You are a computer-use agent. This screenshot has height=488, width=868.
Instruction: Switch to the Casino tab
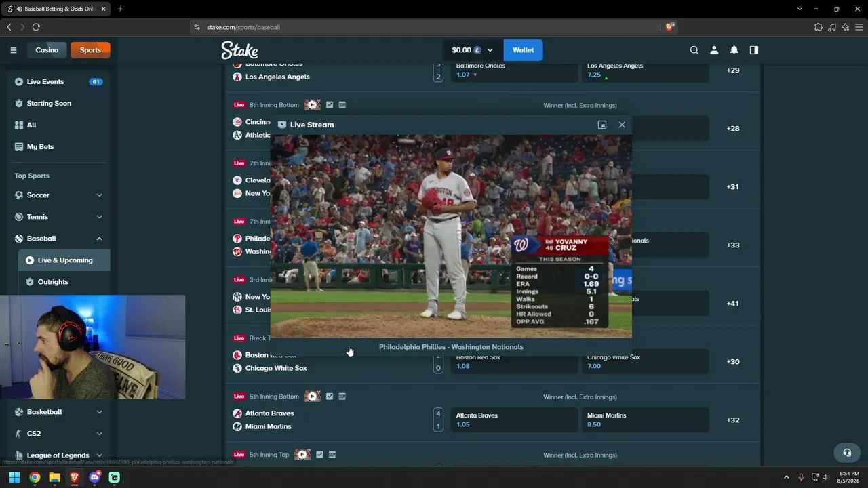point(47,50)
